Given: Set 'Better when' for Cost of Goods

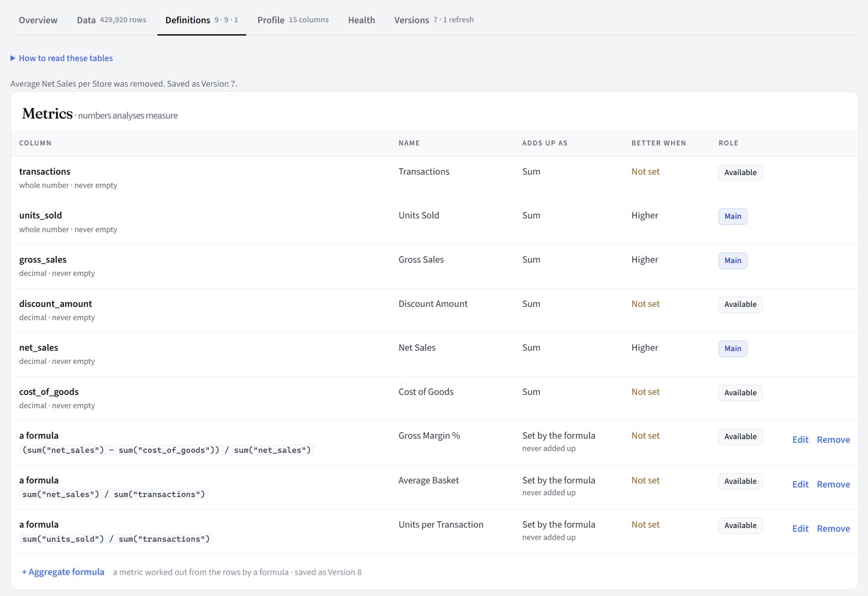Looking at the screenshot, I should coord(646,392).
